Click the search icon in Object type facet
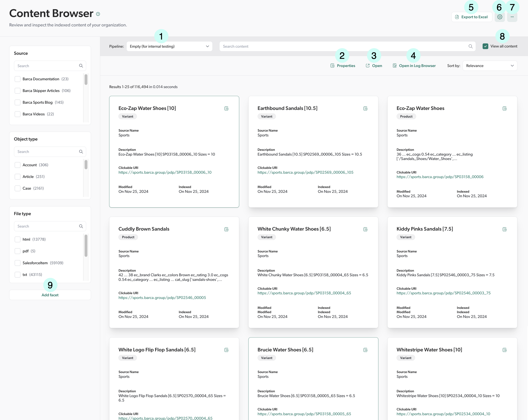The image size is (528, 420). click(81, 152)
